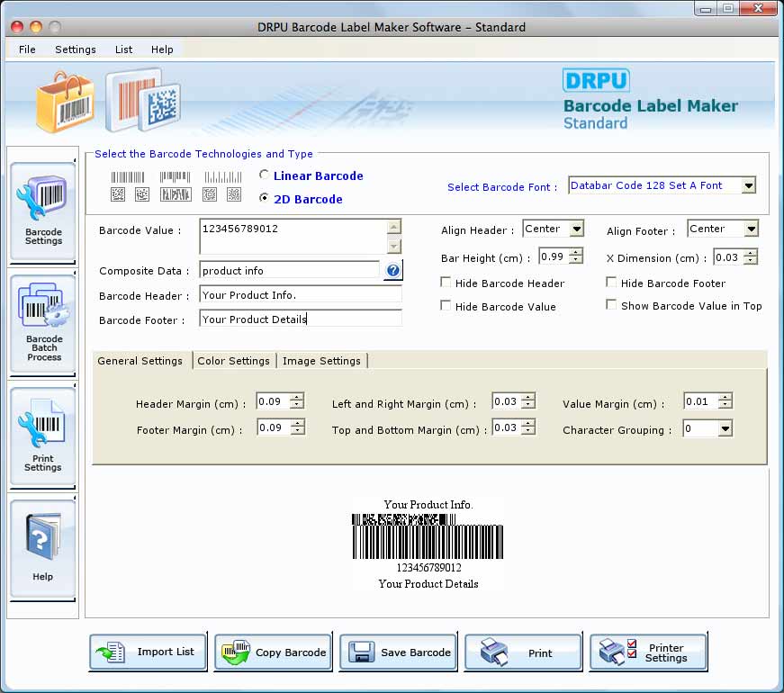Switch to General Settings tab
The height and width of the screenshot is (693, 784).
point(140,361)
